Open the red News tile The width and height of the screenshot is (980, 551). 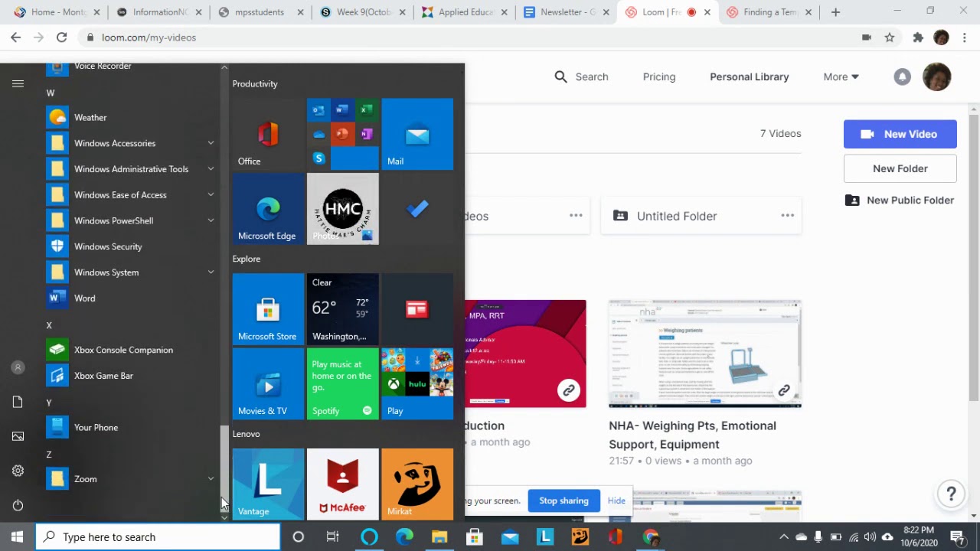[417, 309]
